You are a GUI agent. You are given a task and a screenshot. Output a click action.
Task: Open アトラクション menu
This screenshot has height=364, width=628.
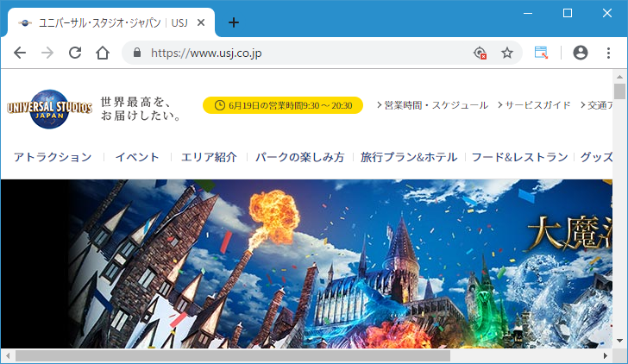click(53, 157)
